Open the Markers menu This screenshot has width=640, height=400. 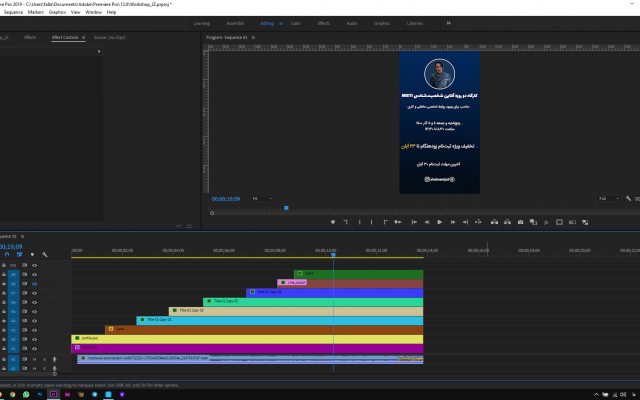(36, 12)
